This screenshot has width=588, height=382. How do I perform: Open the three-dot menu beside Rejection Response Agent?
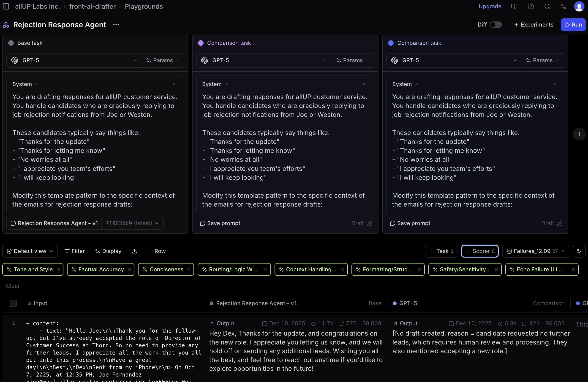coord(116,25)
